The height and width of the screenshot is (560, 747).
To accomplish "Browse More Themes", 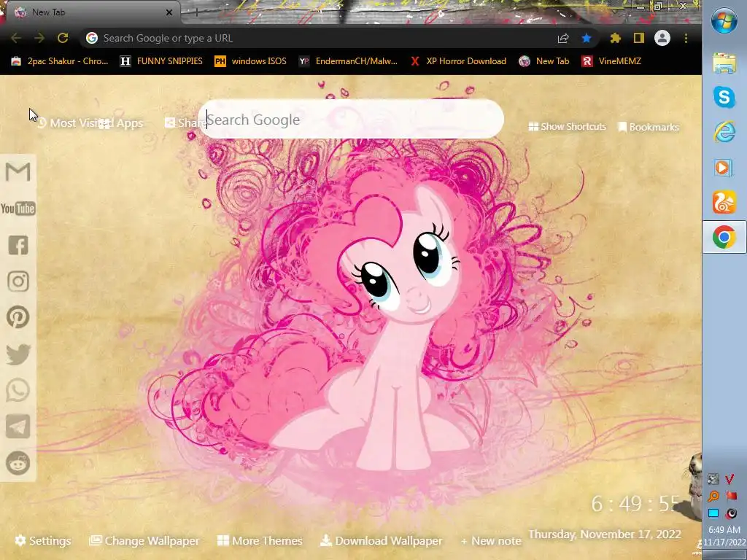I will tap(260, 540).
